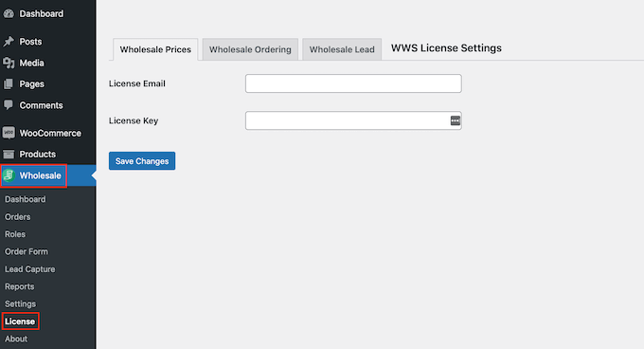Switch to the Wholesale Lead tab
Image resolution: width=644 pixels, height=349 pixels.
tap(342, 49)
